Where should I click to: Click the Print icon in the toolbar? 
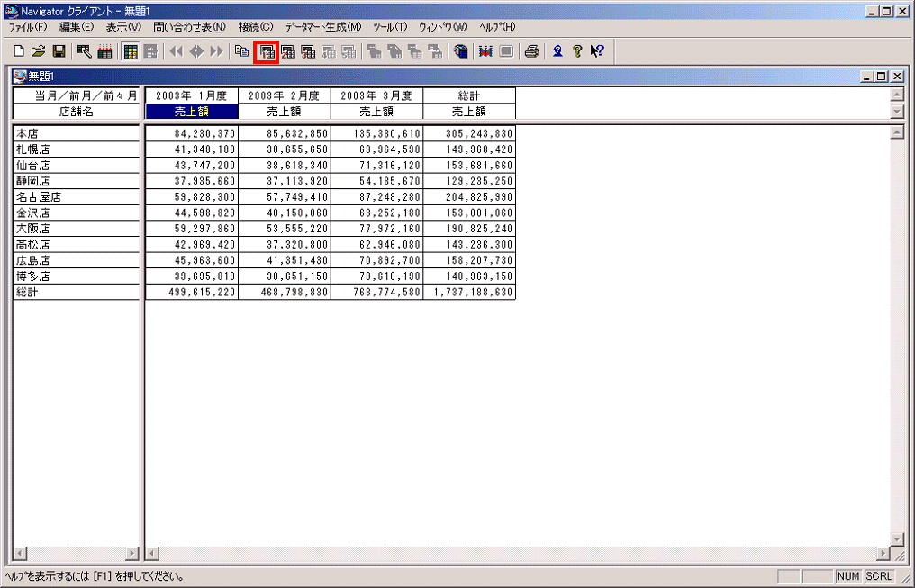(532, 51)
